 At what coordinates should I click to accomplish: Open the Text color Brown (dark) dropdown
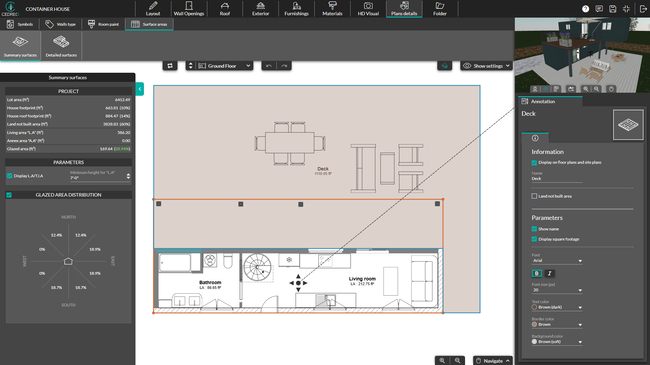pyautogui.click(x=557, y=307)
